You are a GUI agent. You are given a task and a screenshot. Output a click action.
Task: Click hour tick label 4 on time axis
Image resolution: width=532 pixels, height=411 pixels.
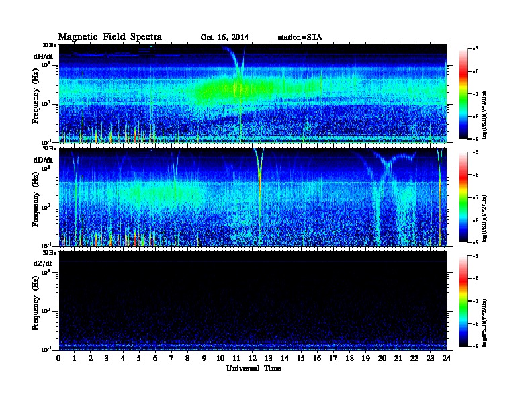click(123, 359)
